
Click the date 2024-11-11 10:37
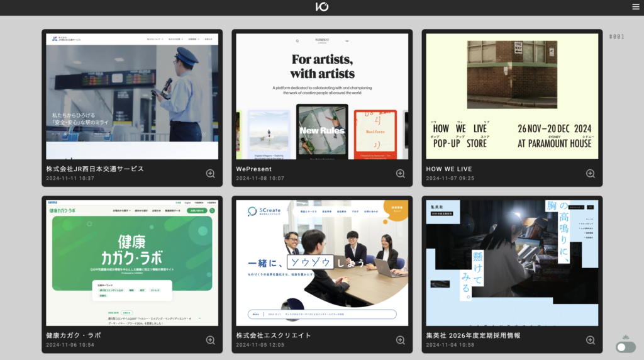click(70, 178)
